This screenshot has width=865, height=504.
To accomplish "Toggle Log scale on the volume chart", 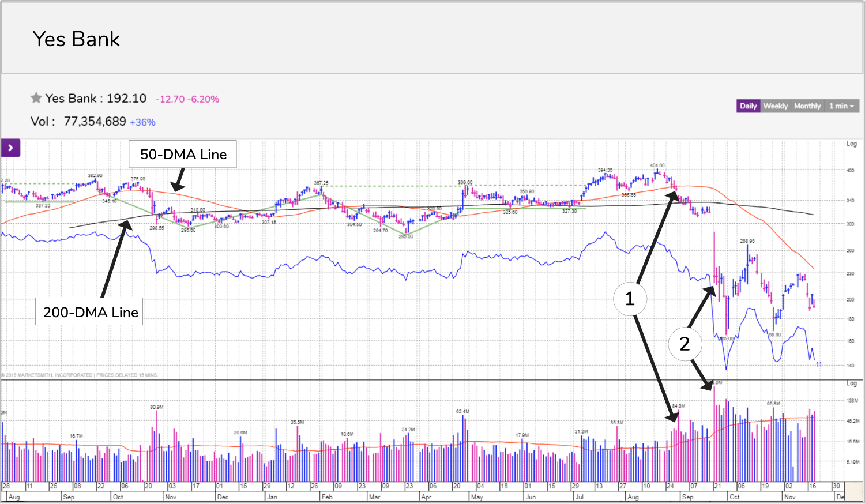I will [851, 383].
